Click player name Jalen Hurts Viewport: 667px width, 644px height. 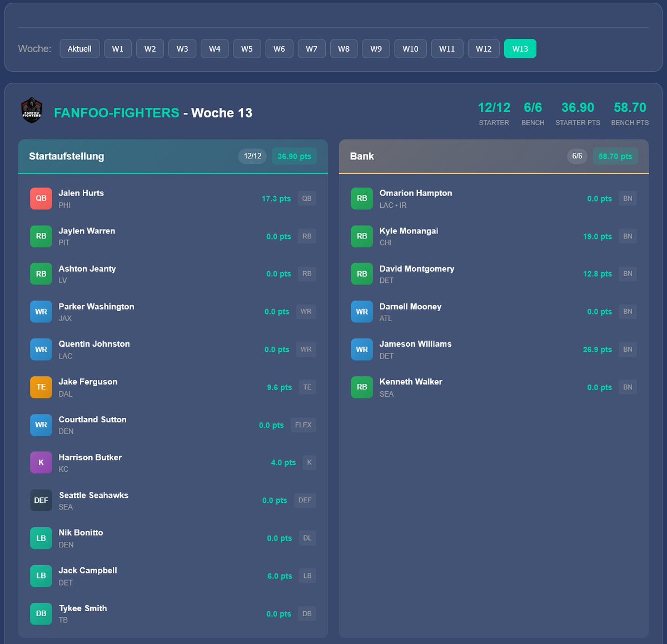click(81, 193)
